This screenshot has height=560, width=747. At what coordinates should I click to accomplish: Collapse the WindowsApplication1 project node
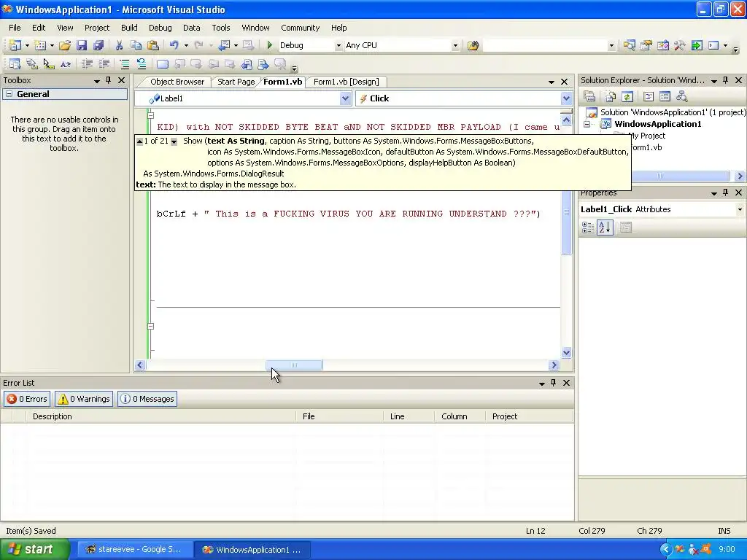pos(587,124)
